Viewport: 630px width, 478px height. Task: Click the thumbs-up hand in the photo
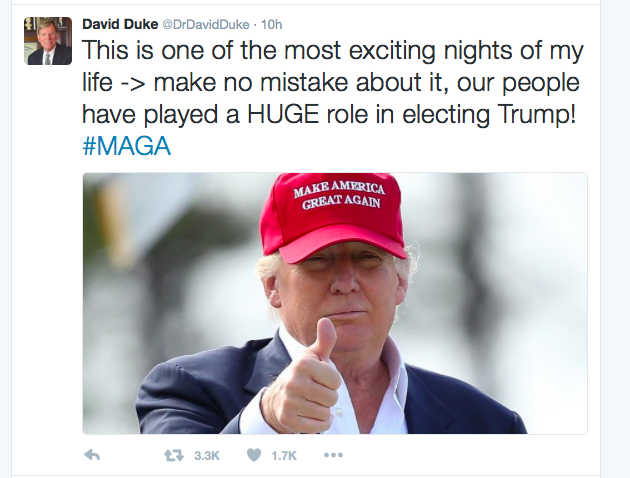(x=303, y=378)
